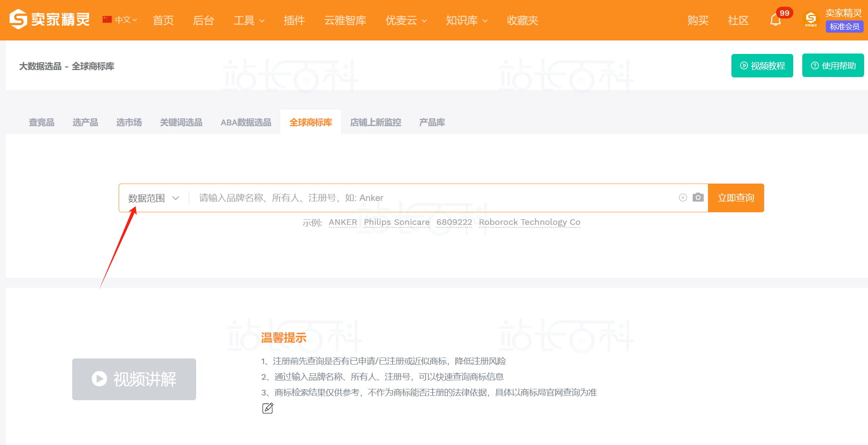The width and height of the screenshot is (868, 445).
Task: Expand the 知识库 dropdown menu
Action: coord(467,20)
